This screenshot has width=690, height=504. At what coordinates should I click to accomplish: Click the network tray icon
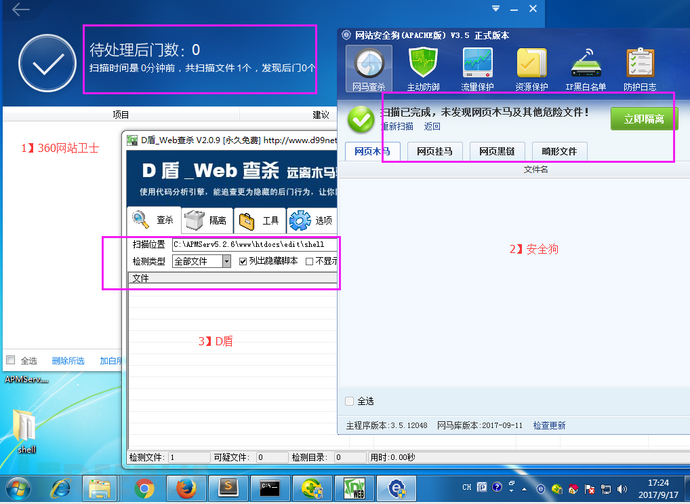point(606,489)
